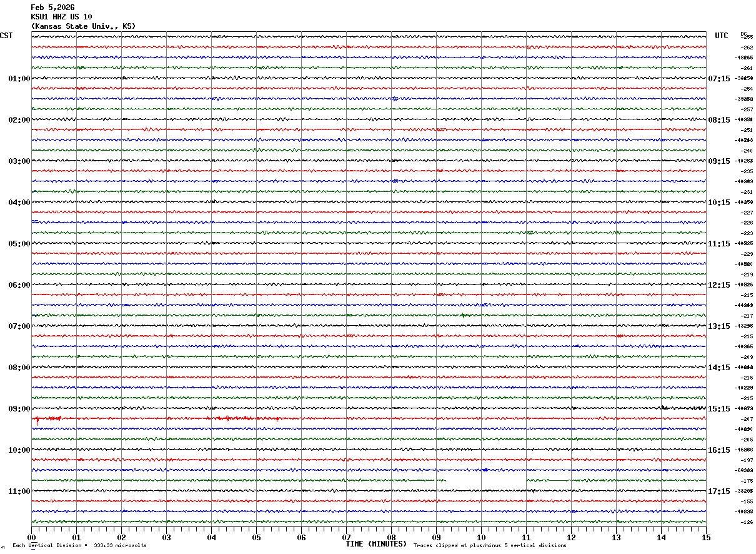The width and height of the screenshot is (756, 554).
Task: Click the vertical division microvolts scale note
Action: pos(79,546)
